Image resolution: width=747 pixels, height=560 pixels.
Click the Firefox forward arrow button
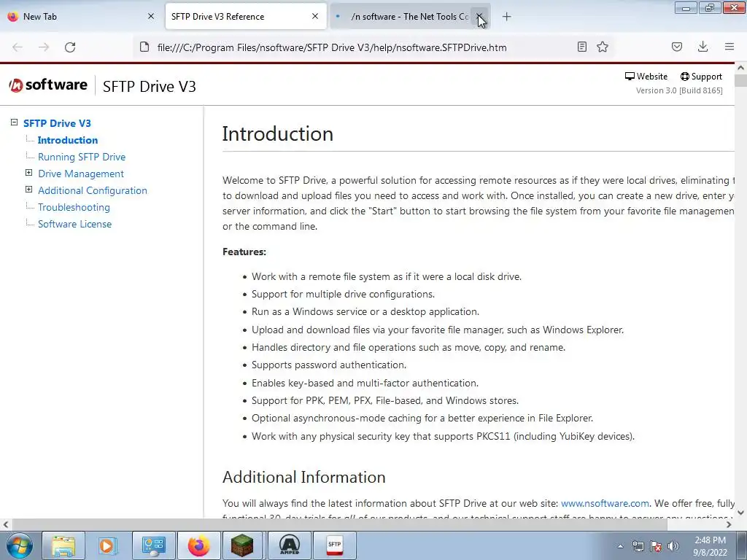44,47
